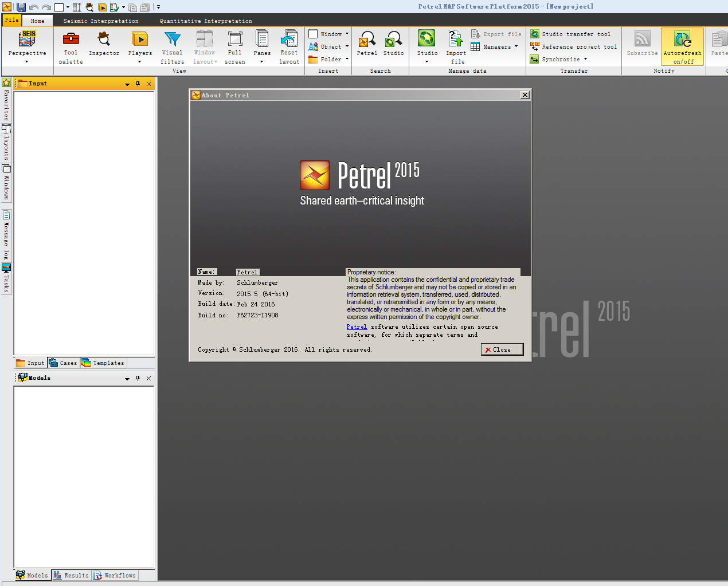The width and height of the screenshot is (728, 586).
Task: Toggle Autorefresh on/off
Action: click(x=682, y=47)
